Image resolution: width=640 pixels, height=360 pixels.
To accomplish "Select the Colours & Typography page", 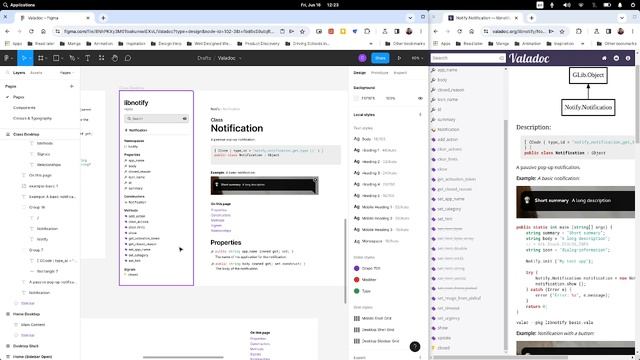I will 32,118.
